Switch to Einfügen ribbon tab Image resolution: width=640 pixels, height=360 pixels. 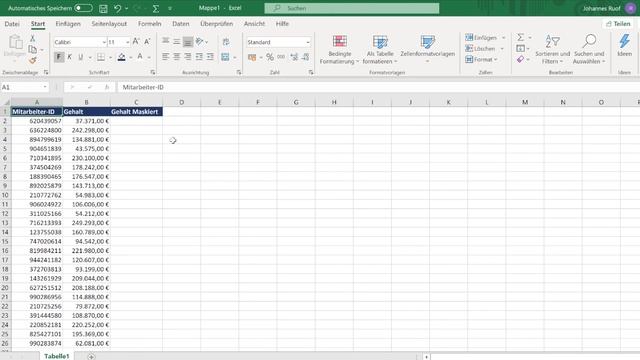coord(68,24)
